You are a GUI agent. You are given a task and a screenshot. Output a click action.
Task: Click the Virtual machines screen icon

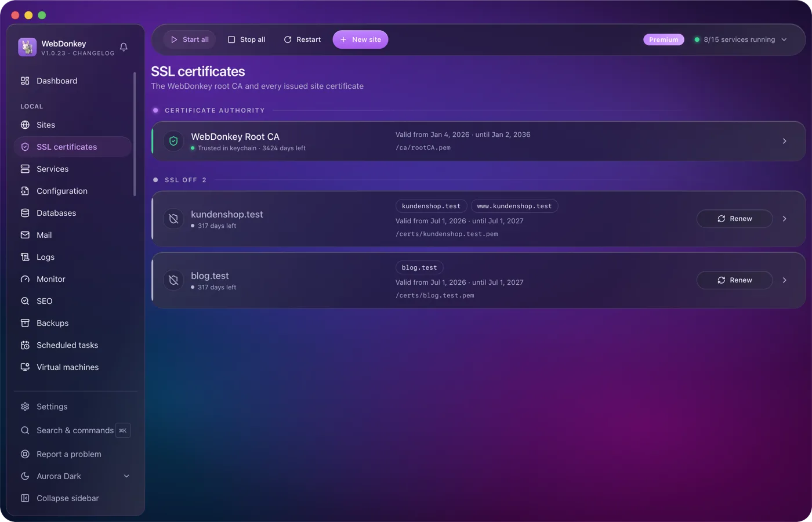tap(25, 367)
